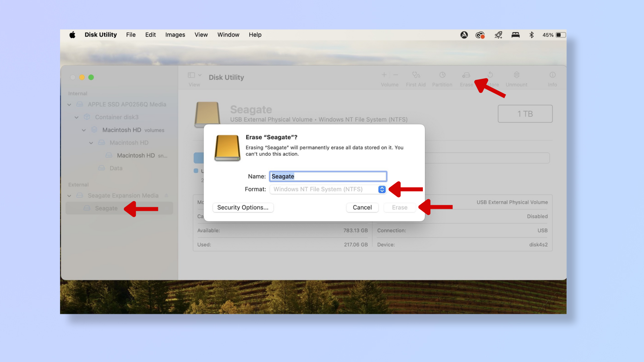
Task: Select the Seagate volume in sidebar
Action: [107, 208]
